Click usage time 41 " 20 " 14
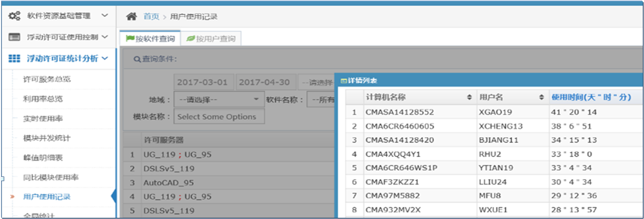This screenshot has width=644, height=219. 574,112
